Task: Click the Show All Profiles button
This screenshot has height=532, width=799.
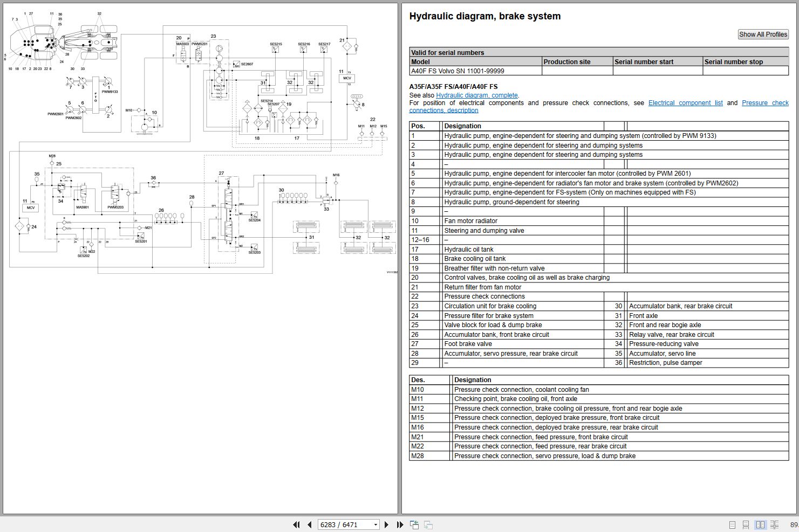Action: tap(763, 34)
